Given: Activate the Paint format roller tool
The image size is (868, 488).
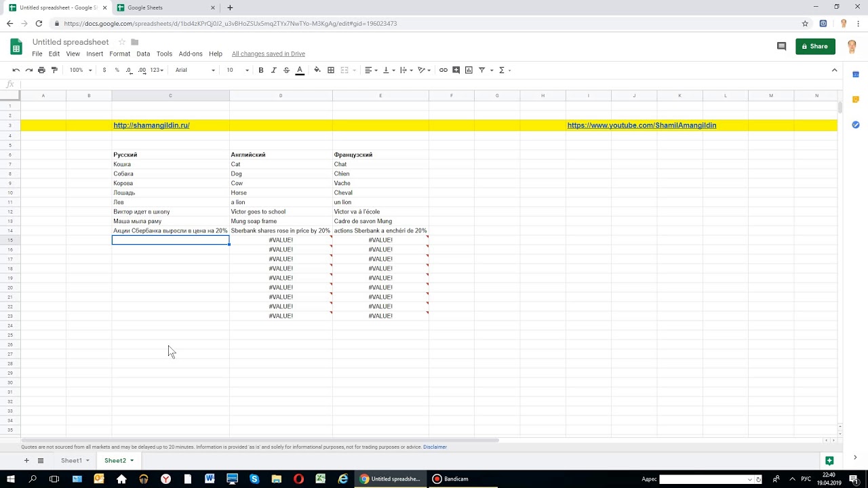Looking at the screenshot, I should [x=54, y=70].
